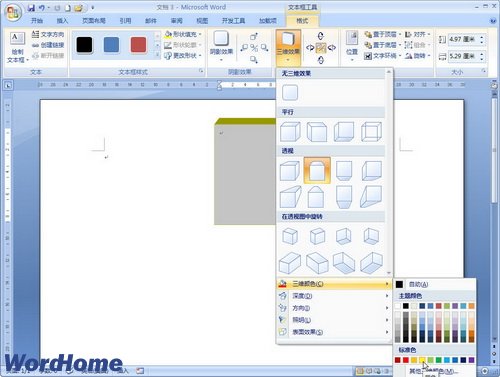
Task: Click the 格式 Format contextual tab
Action: (x=302, y=21)
